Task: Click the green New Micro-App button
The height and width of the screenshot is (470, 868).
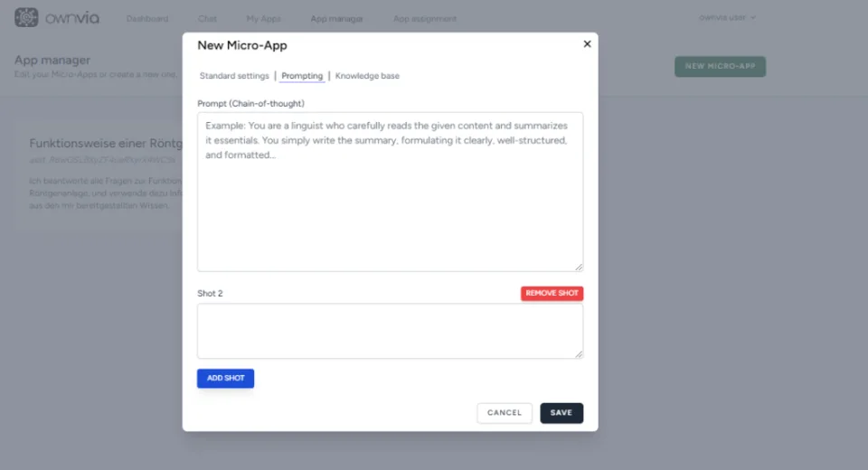Action: click(721, 66)
